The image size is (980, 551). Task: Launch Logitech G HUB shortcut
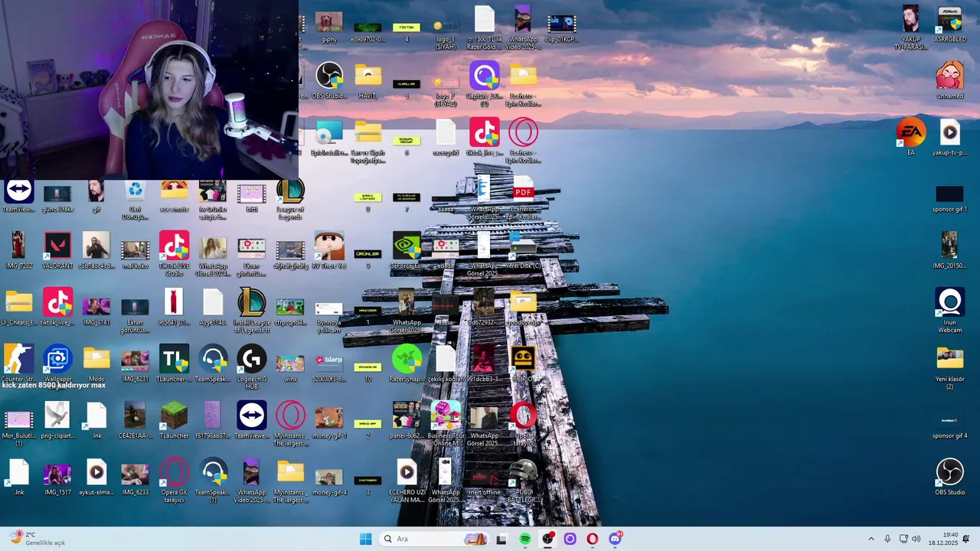(x=251, y=367)
